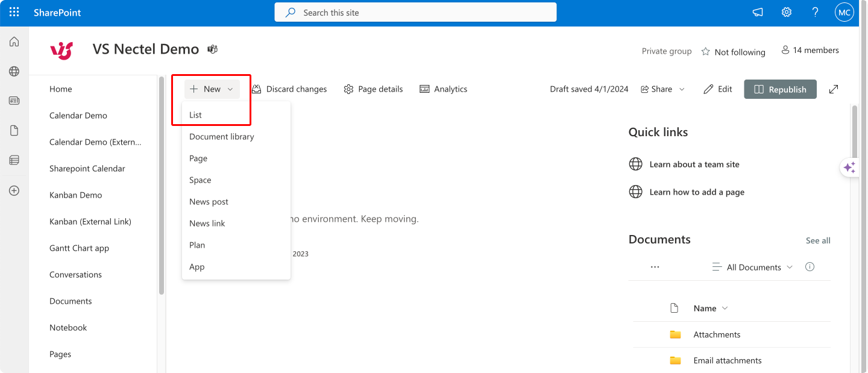Open the Documents ellipsis menu
Screen dimensions: 868x373
click(x=655, y=267)
